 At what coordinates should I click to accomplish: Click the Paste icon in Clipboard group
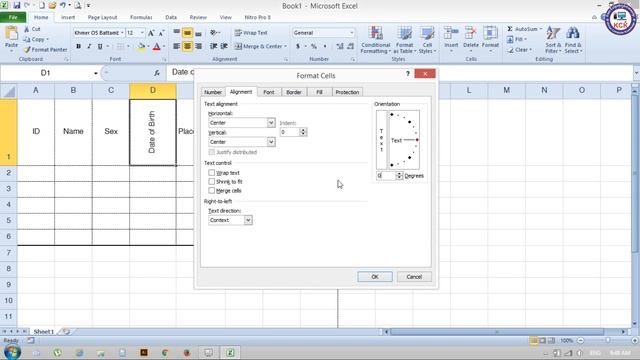(x=11, y=34)
